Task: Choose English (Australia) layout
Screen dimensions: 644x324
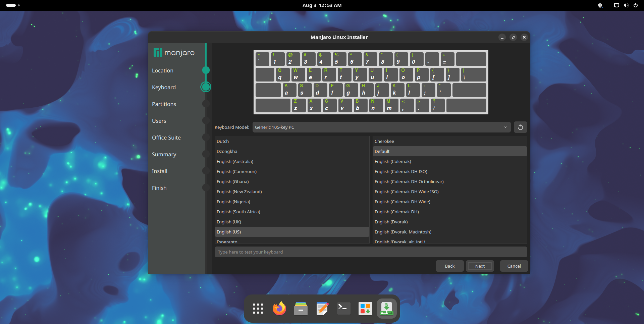Action: pos(292,161)
